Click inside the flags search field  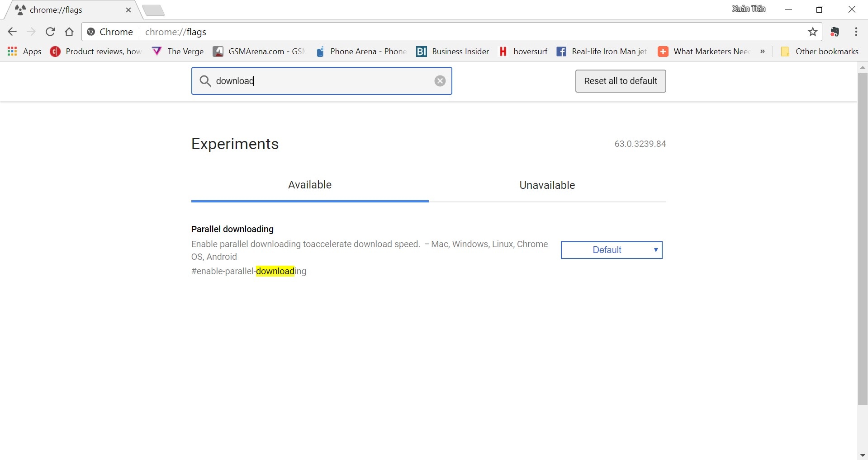pos(321,81)
